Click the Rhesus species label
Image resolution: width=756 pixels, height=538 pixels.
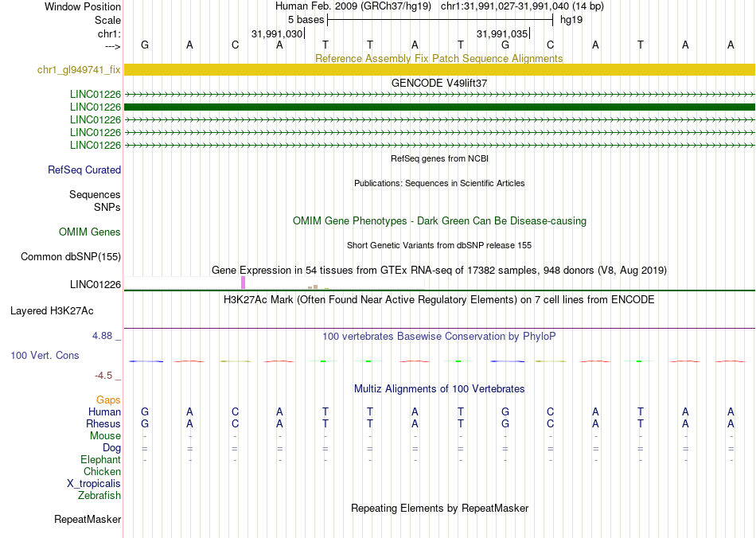tap(103, 423)
